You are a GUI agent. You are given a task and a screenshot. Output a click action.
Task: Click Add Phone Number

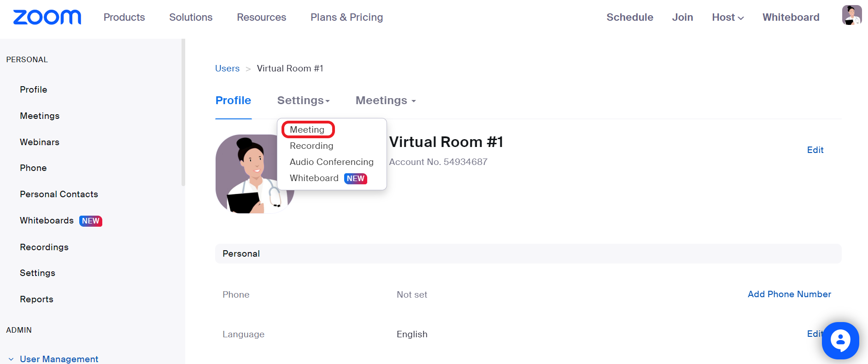coord(789,294)
